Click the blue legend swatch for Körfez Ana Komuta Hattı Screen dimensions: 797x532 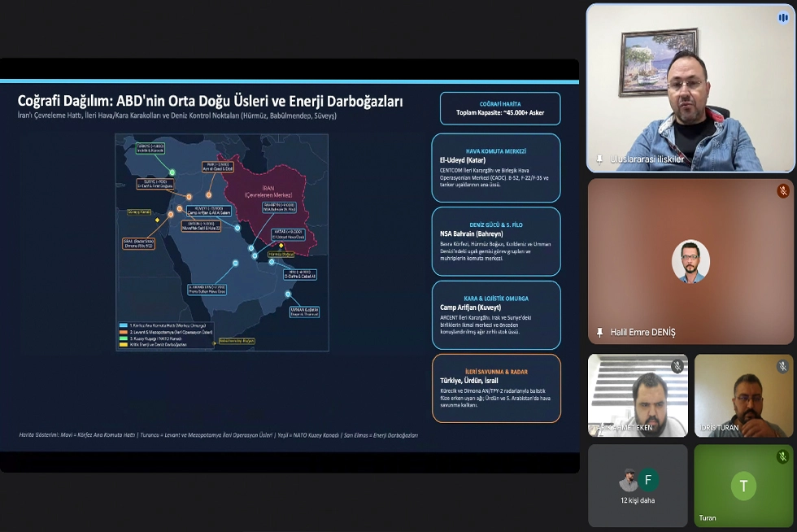123,325
